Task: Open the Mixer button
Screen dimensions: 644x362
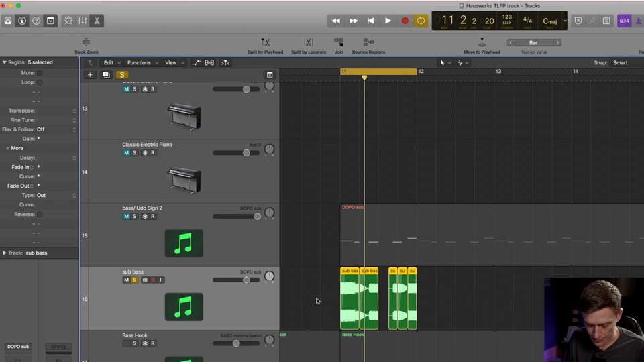Action: click(x=83, y=21)
